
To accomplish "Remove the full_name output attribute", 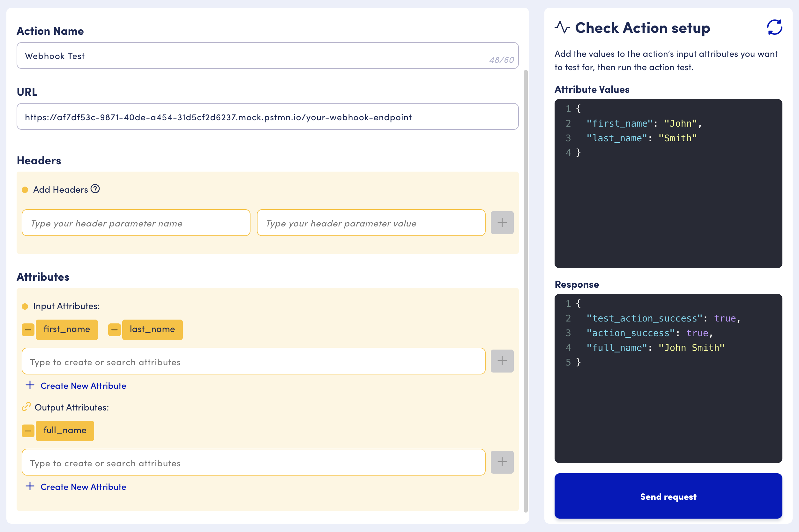I will coord(28,431).
